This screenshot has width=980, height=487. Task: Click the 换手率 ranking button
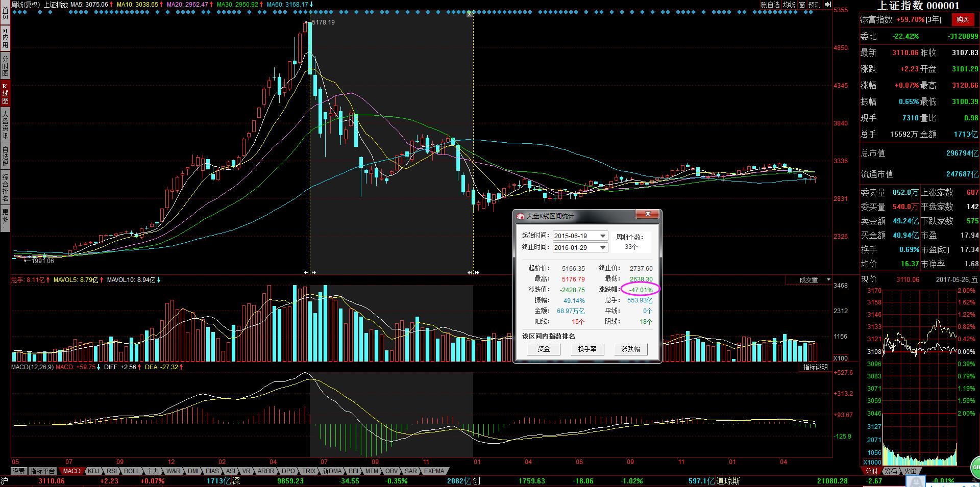587,349
